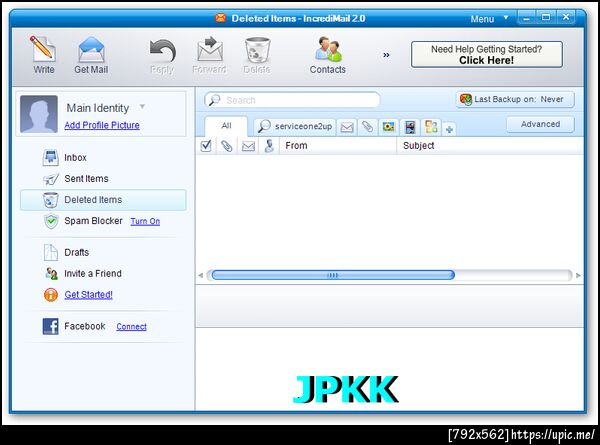Image resolution: width=600 pixels, height=445 pixels.
Task: Click into the Search field
Action: (x=292, y=100)
